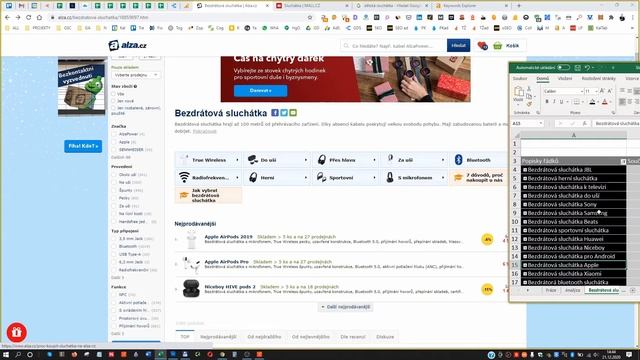640x360 pixels.
Task: Check the SENNHEISER brand filter
Action: [x=114, y=150]
